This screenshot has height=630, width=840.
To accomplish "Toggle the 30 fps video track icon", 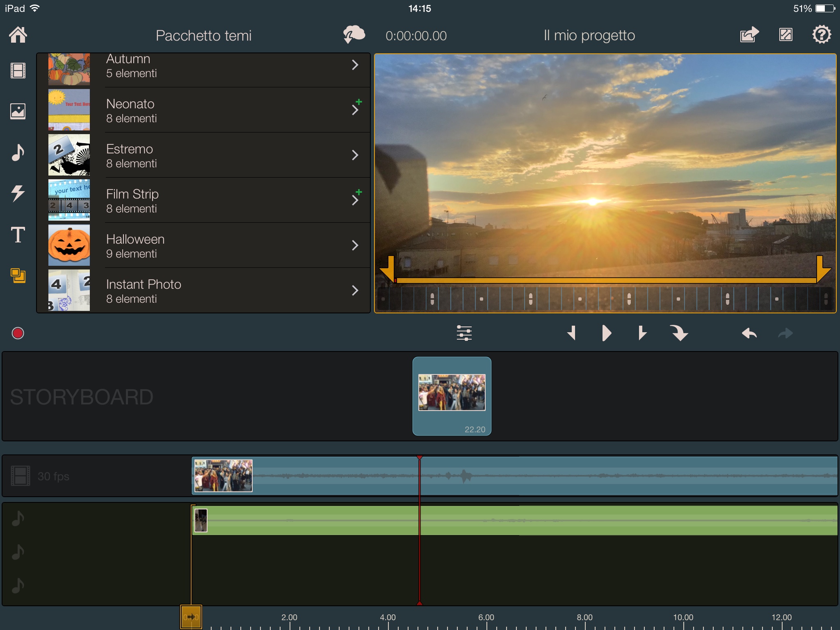I will [x=21, y=476].
